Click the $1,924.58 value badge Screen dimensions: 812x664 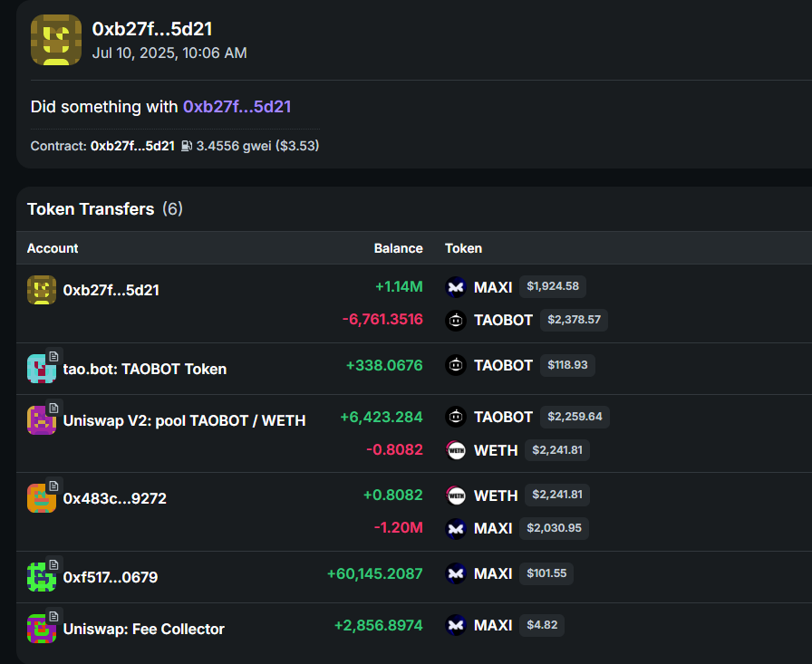553,287
